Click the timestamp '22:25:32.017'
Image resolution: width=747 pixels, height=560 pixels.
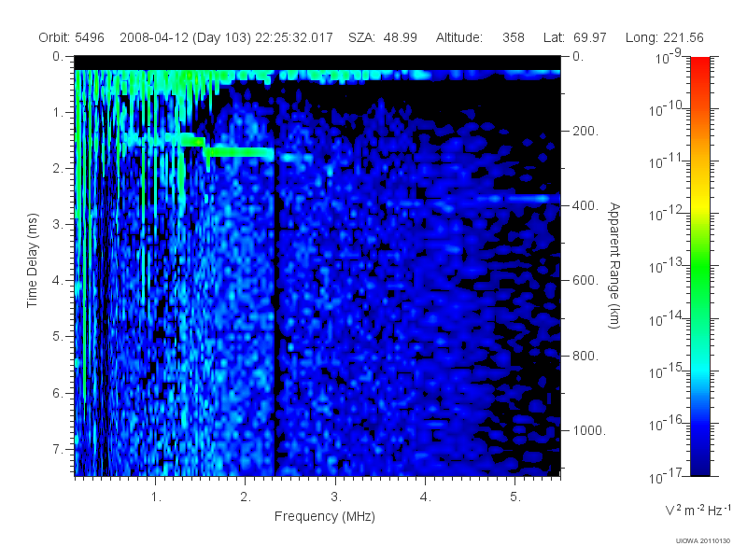pyautogui.click(x=294, y=37)
